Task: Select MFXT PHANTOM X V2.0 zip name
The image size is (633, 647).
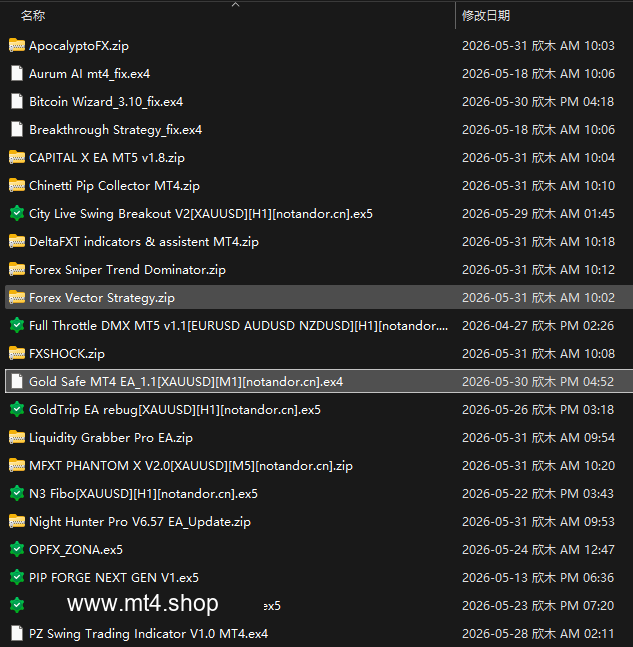Action: 191,465
